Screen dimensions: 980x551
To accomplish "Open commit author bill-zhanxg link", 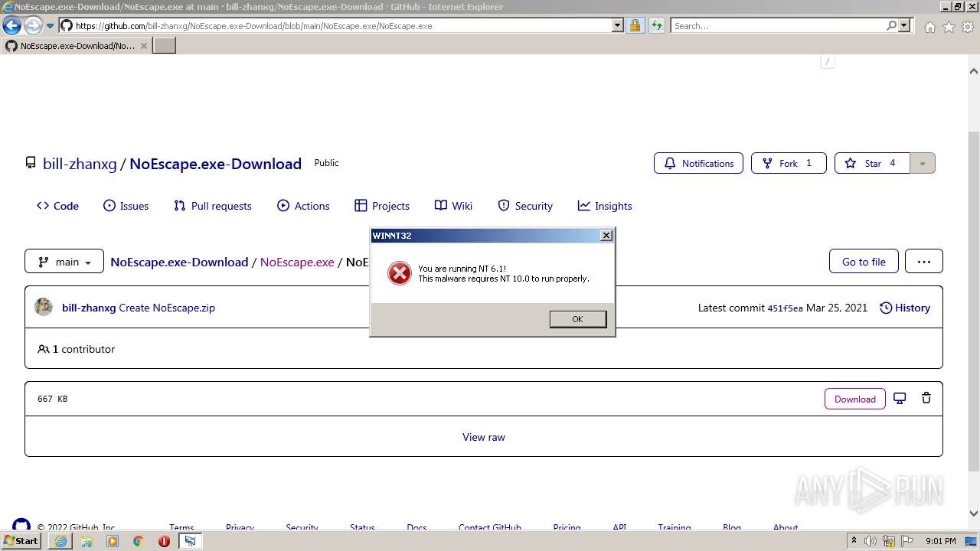I will click(89, 308).
